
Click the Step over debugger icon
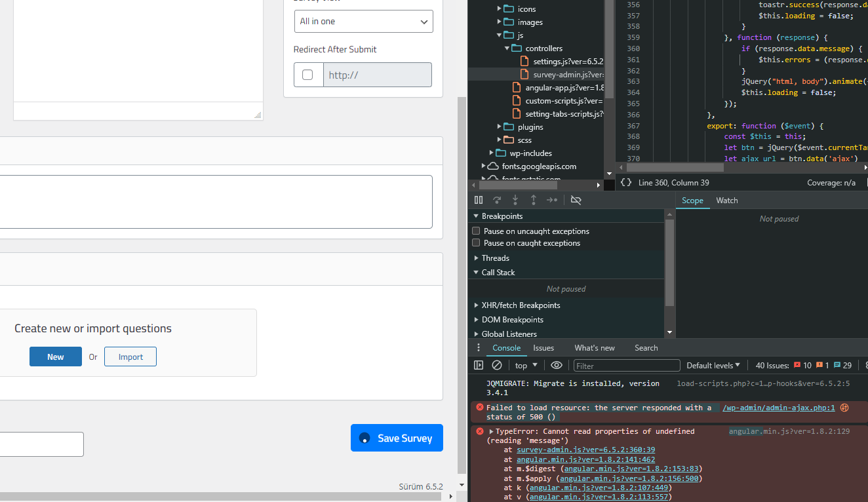497,200
